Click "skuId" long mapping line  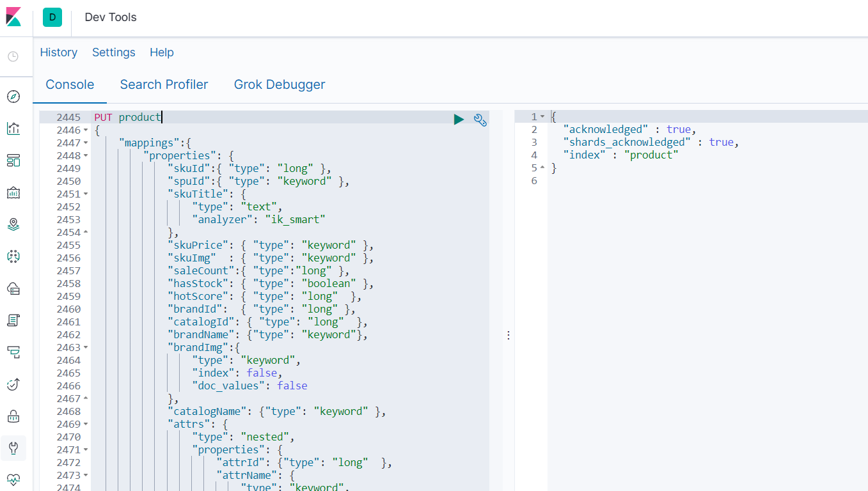249,168
